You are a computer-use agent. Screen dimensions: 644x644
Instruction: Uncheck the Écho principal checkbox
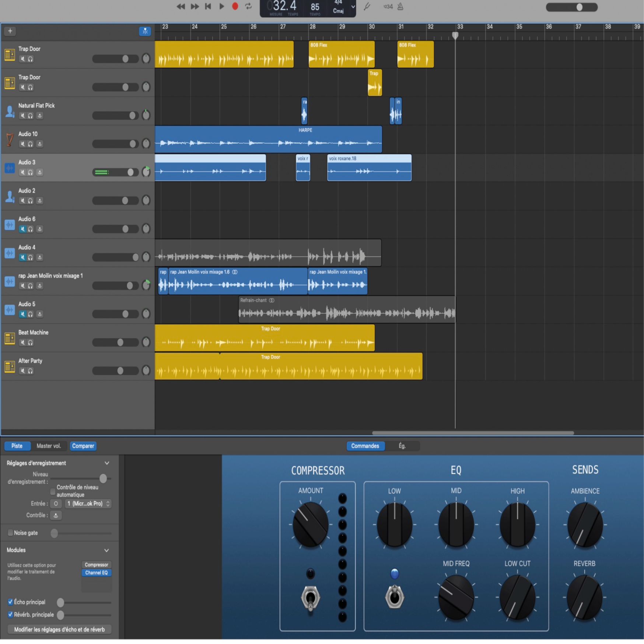[11, 602]
